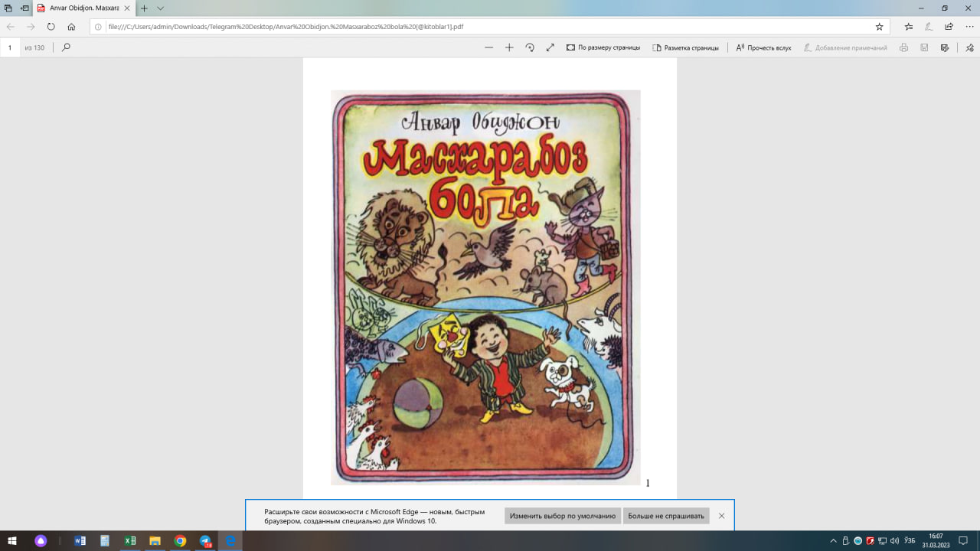The image size is (980, 551).
Task: Open 'Разметка страницы' page layout options
Action: click(x=685, y=47)
